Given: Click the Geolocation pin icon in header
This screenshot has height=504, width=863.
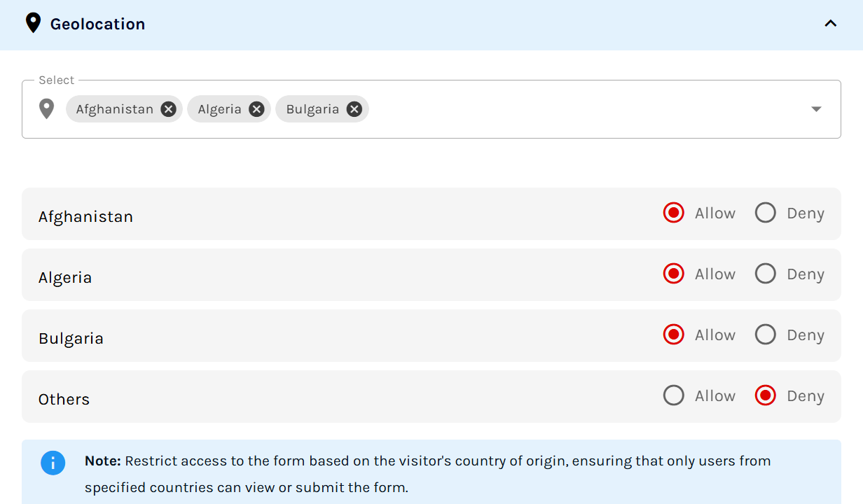Looking at the screenshot, I should click(x=33, y=24).
